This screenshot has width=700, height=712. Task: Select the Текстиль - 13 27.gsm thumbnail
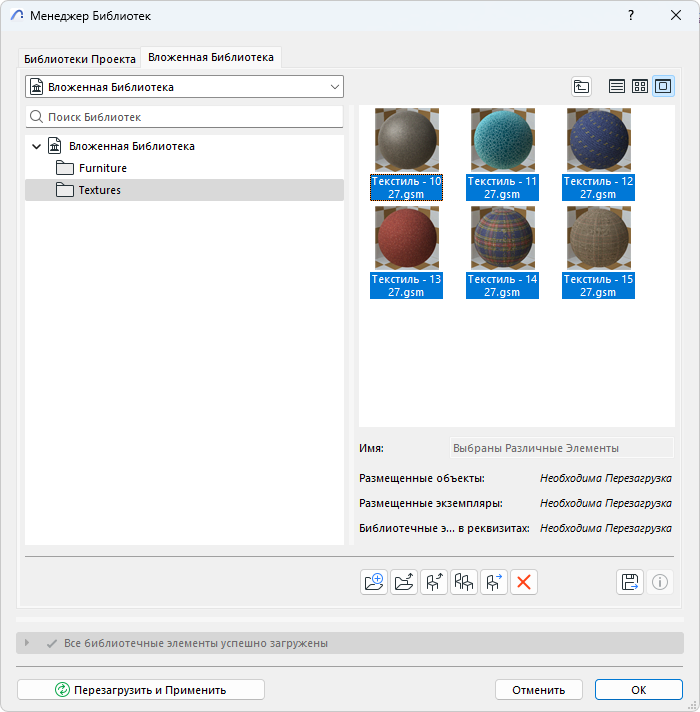406,252
